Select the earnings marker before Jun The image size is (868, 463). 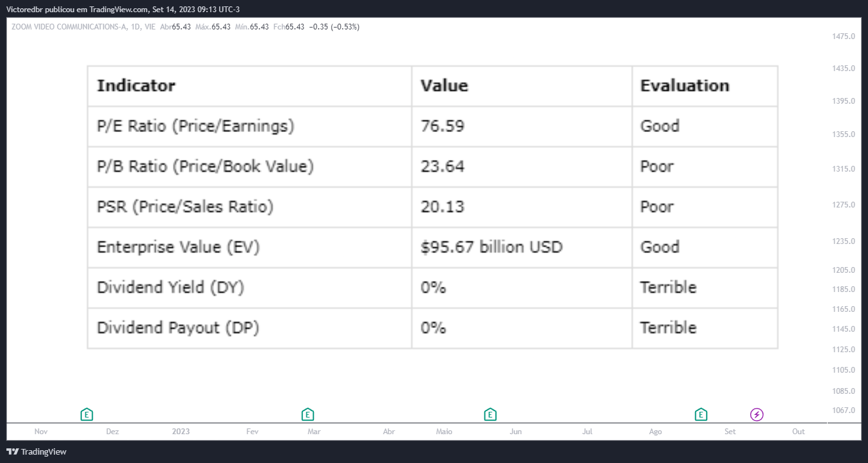click(490, 414)
